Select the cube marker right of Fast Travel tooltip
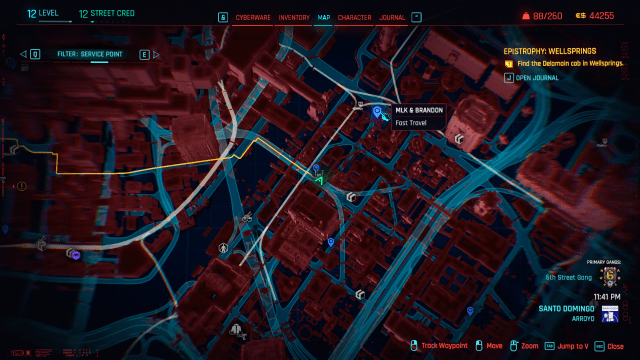The height and width of the screenshot is (360, 640). [460, 139]
